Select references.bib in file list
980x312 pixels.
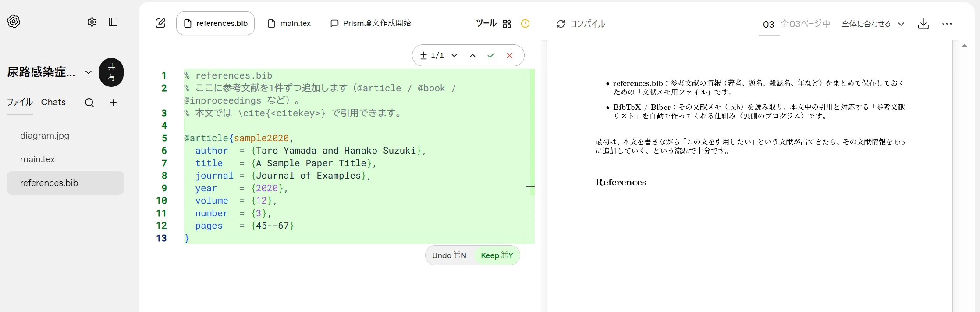(65, 183)
